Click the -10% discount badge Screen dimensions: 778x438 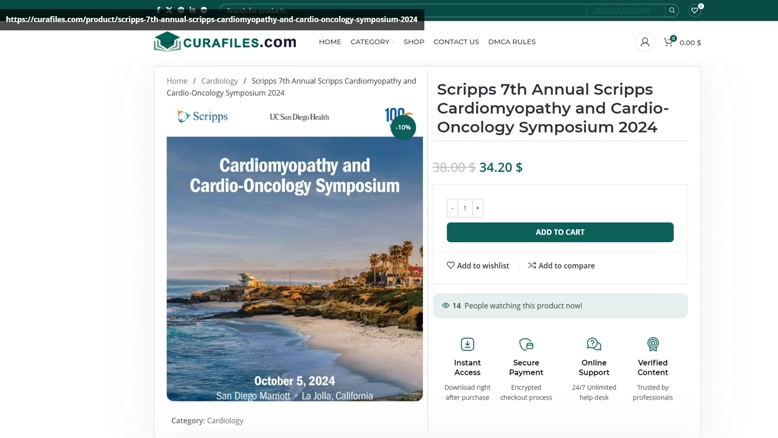click(403, 127)
